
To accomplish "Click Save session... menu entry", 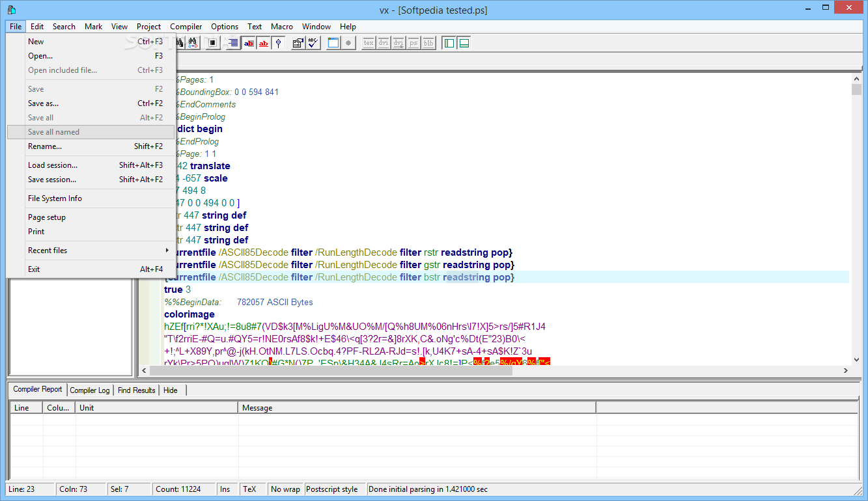I will click(x=91, y=180).
